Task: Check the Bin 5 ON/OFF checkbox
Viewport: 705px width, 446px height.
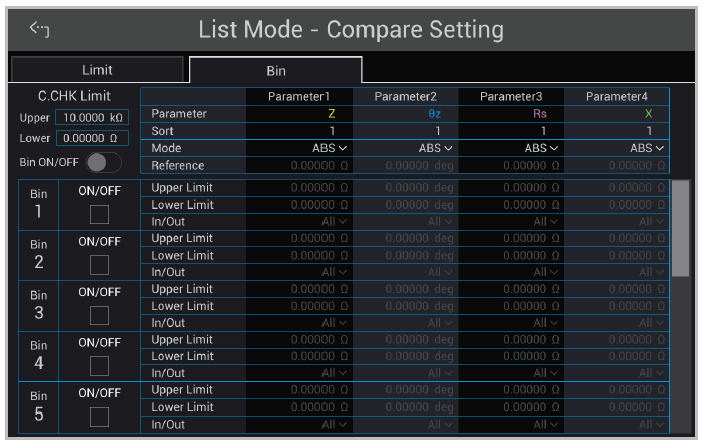Action: pyautogui.click(x=99, y=416)
